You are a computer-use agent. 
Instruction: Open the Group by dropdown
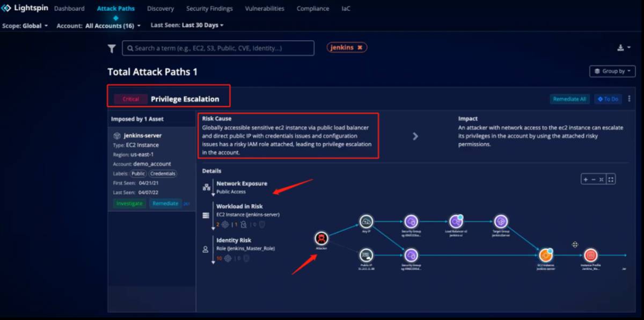point(612,71)
